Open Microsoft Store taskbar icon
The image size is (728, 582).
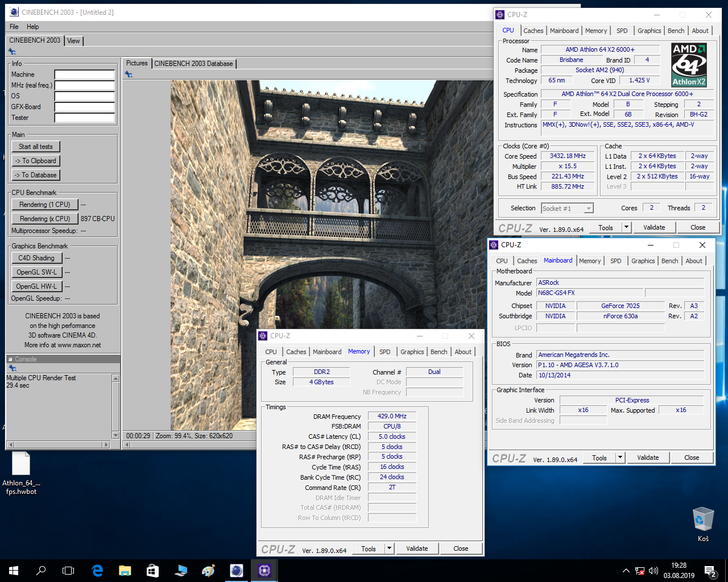[152, 571]
